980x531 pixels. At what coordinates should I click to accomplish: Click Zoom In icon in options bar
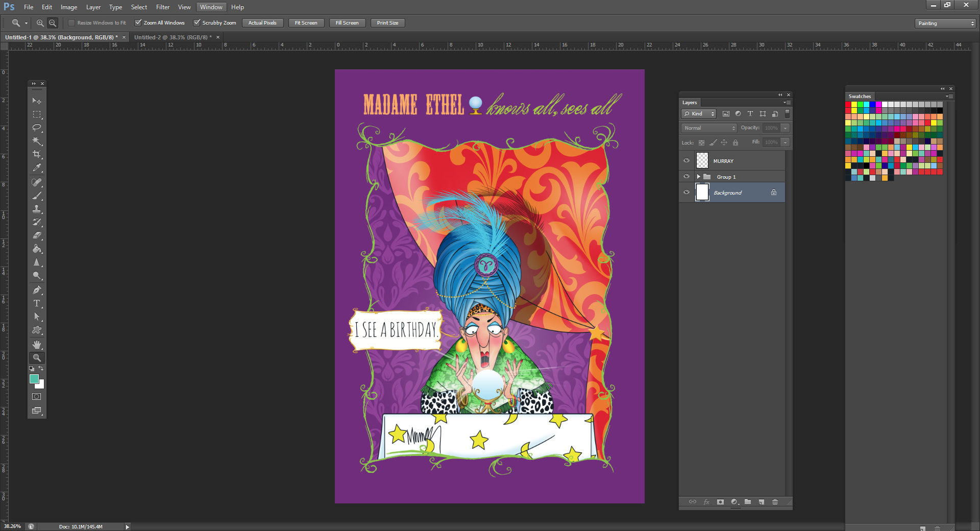click(x=40, y=23)
